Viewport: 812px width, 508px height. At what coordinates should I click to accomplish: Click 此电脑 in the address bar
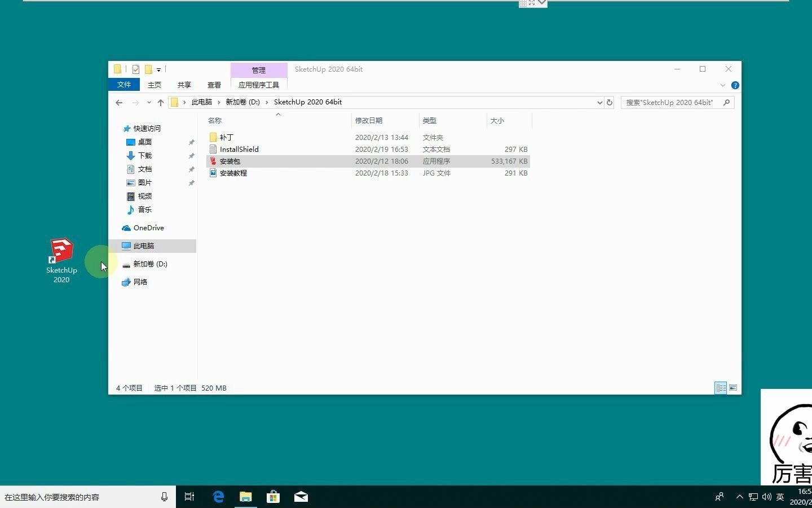click(202, 102)
